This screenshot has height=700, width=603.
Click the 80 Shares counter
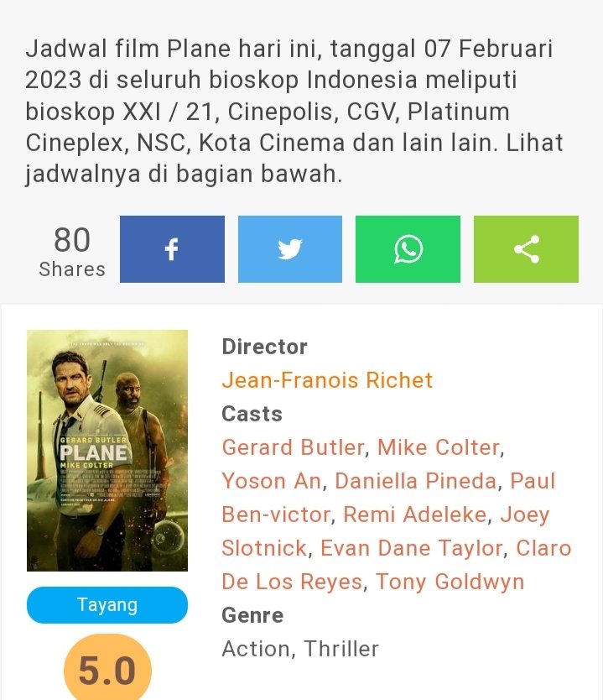[72, 251]
